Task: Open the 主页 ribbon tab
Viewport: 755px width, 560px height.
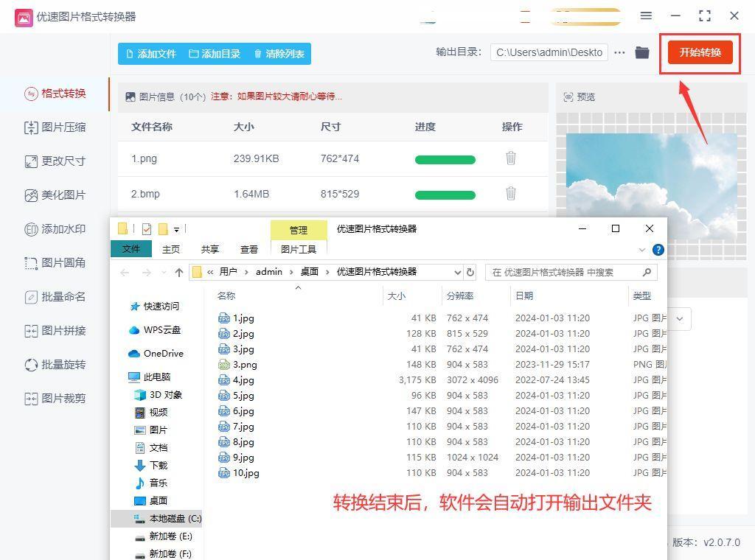Action: (171, 249)
